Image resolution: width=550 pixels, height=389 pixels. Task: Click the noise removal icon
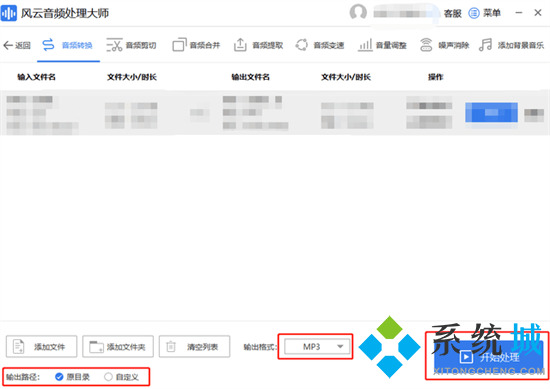coord(426,45)
